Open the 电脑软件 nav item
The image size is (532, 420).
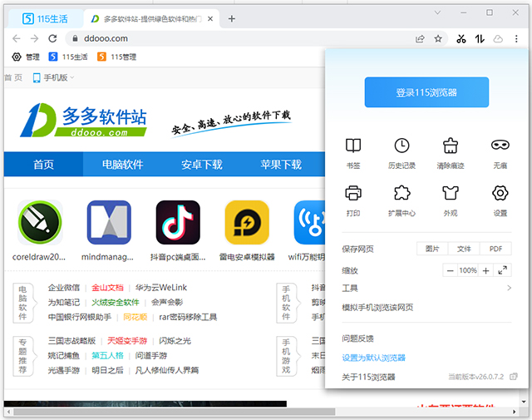click(122, 165)
